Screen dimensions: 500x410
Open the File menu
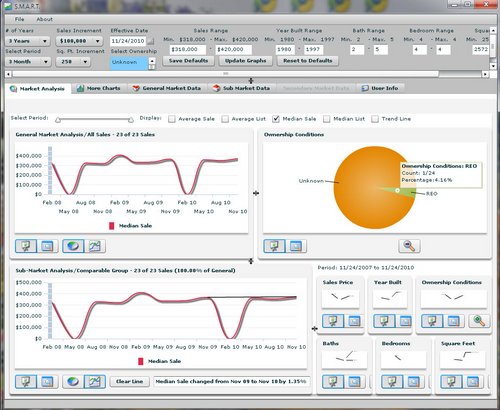19,19
